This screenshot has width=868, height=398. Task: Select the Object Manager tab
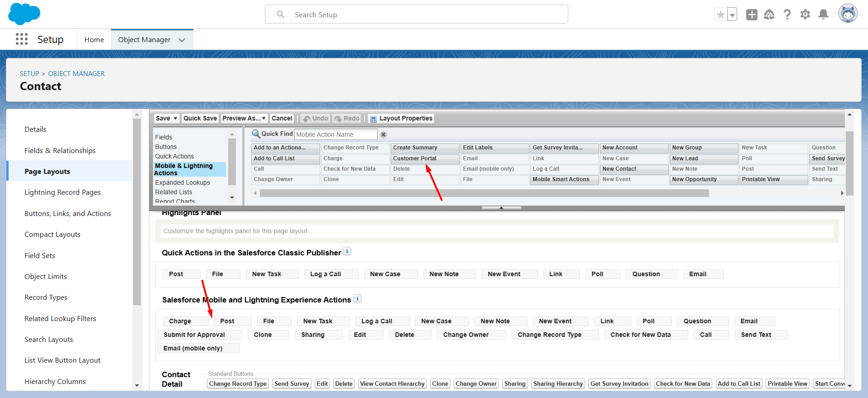(x=144, y=40)
